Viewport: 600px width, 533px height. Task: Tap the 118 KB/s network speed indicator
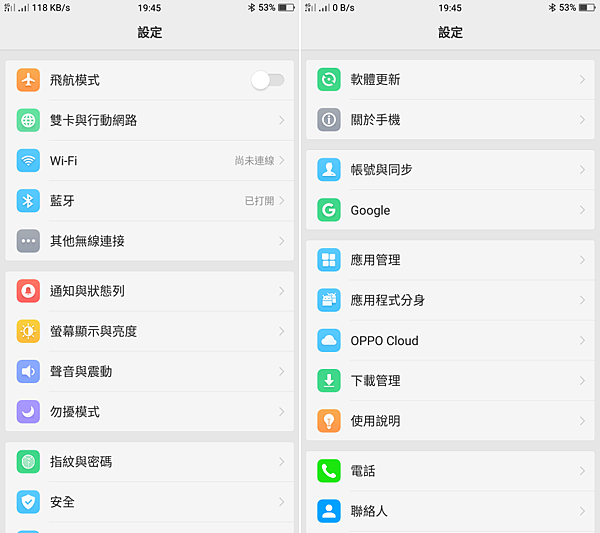click(51, 8)
